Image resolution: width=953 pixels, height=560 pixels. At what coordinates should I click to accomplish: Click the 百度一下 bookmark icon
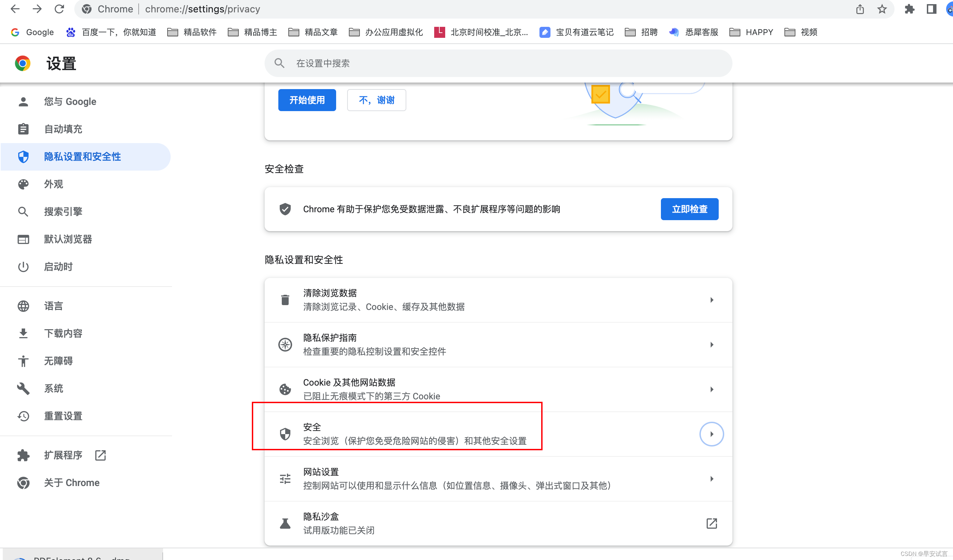70,32
